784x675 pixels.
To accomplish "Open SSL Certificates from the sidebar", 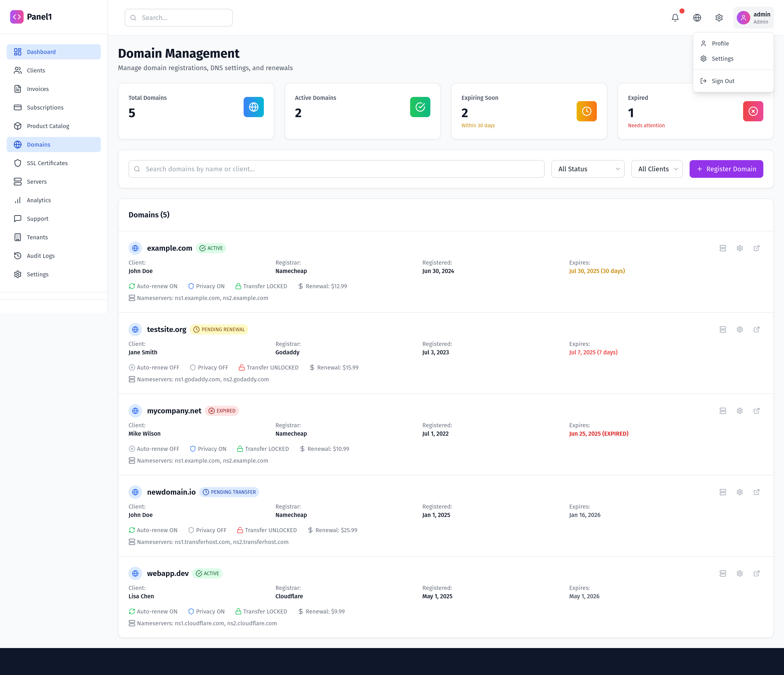I will [x=47, y=163].
